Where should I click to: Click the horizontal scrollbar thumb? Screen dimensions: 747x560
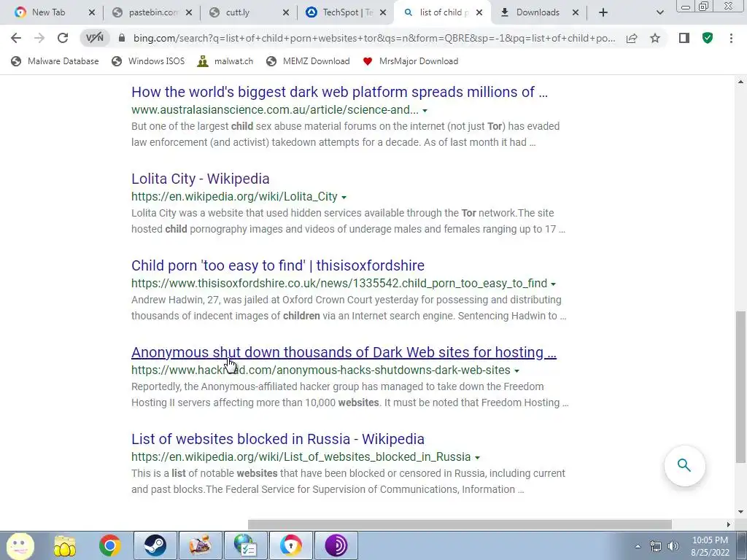click(x=460, y=524)
